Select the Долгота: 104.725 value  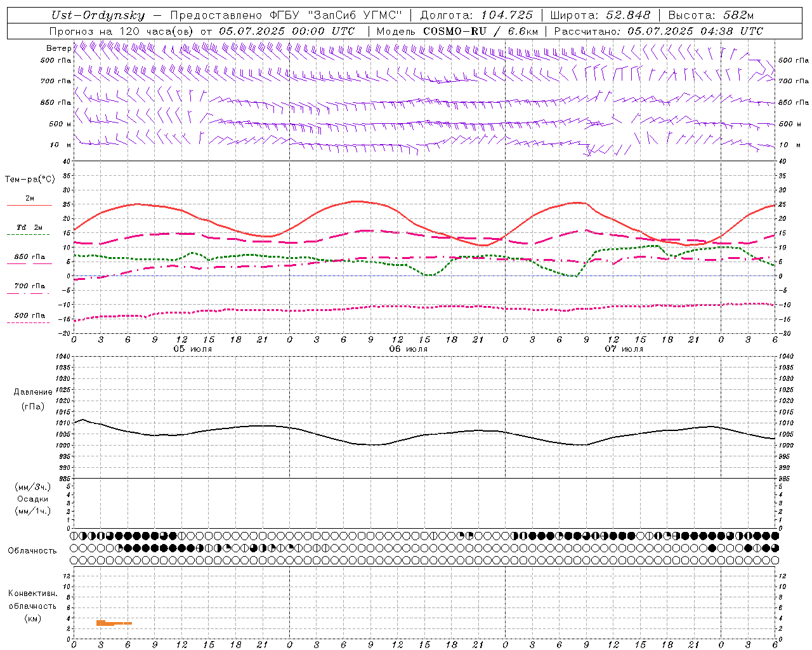click(476, 15)
